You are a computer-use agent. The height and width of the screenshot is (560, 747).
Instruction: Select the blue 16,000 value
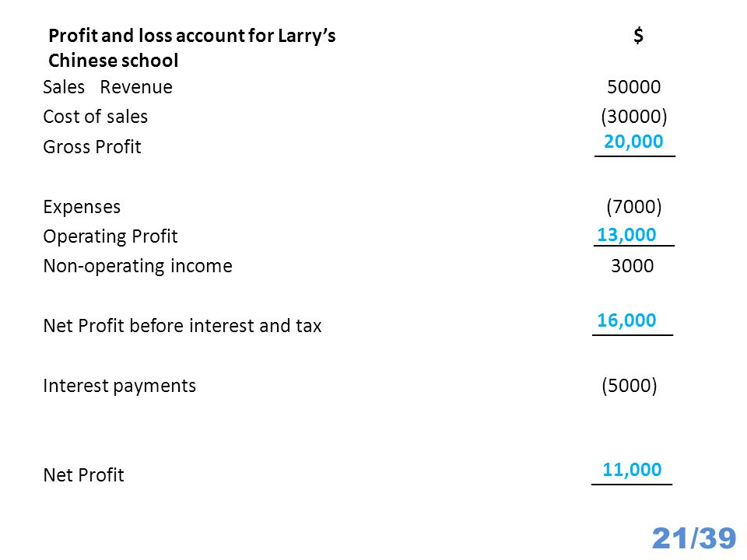tap(626, 320)
